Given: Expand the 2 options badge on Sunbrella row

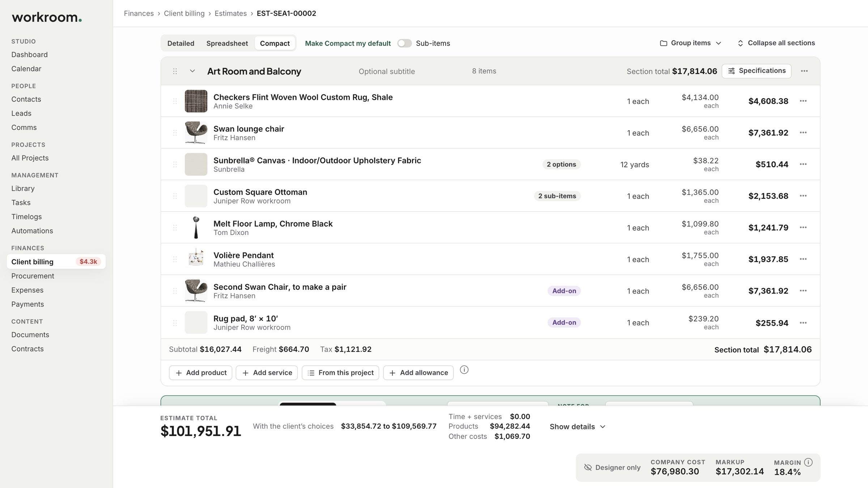Looking at the screenshot, I should pos(561,164).
